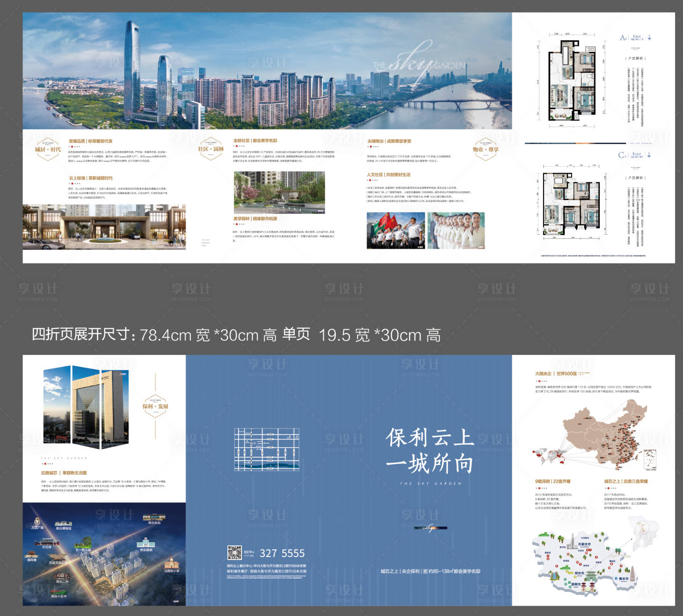This screenshot has width=683, height=616.
Task: Click the heading 大国央企 | 世界500强
Action: pyautogui.click(x=556, y=374)
